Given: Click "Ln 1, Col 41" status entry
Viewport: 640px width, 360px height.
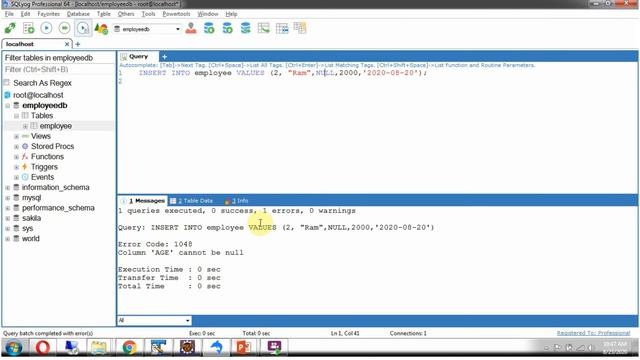Looking at the screenshot, I should (345, 333).
